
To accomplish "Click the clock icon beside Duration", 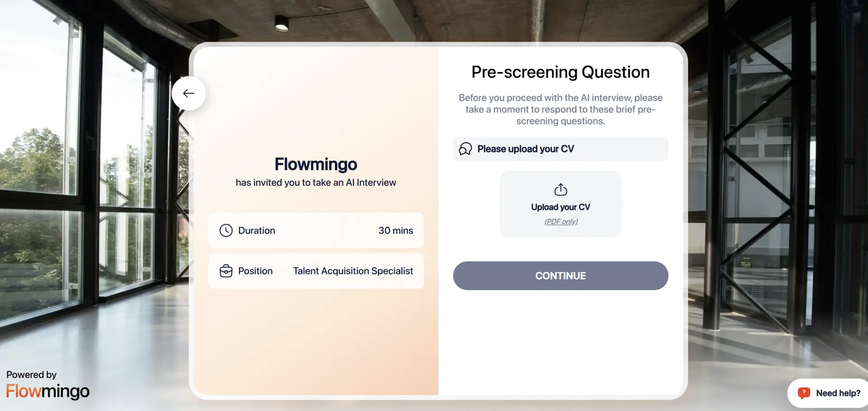I will [x=226, y=231].
